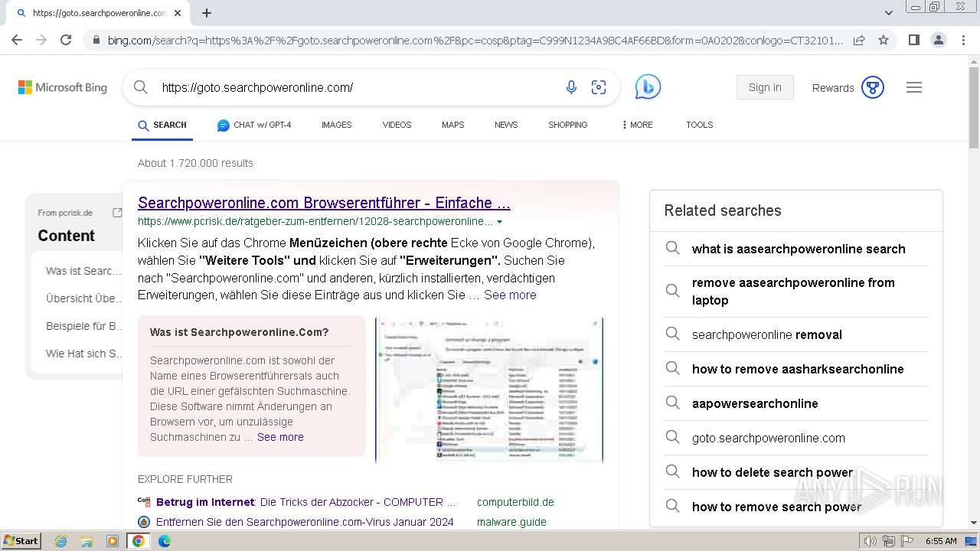Select related search goto.searchpoweronline.com
Screen dimensions: 980x551
click(x=796, y=439)
